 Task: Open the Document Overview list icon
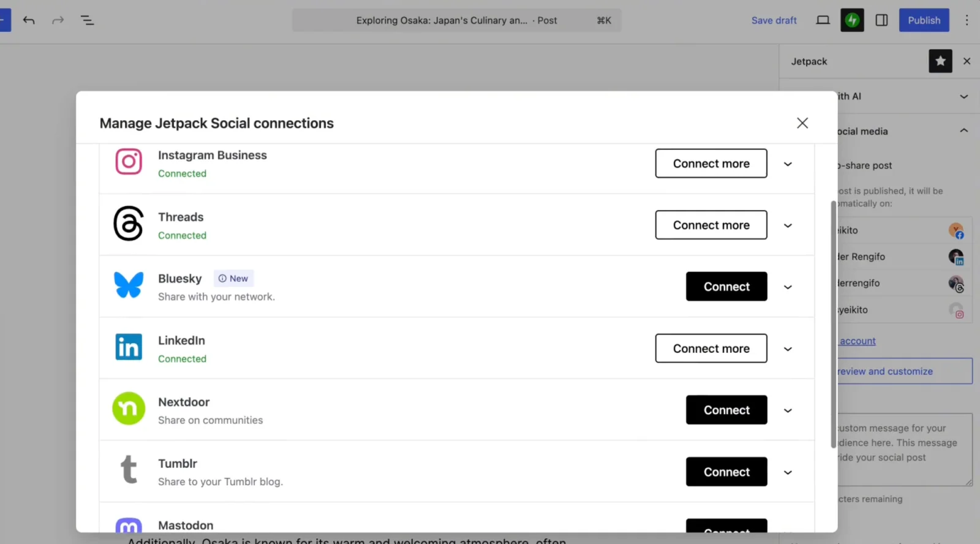[88, 20]
